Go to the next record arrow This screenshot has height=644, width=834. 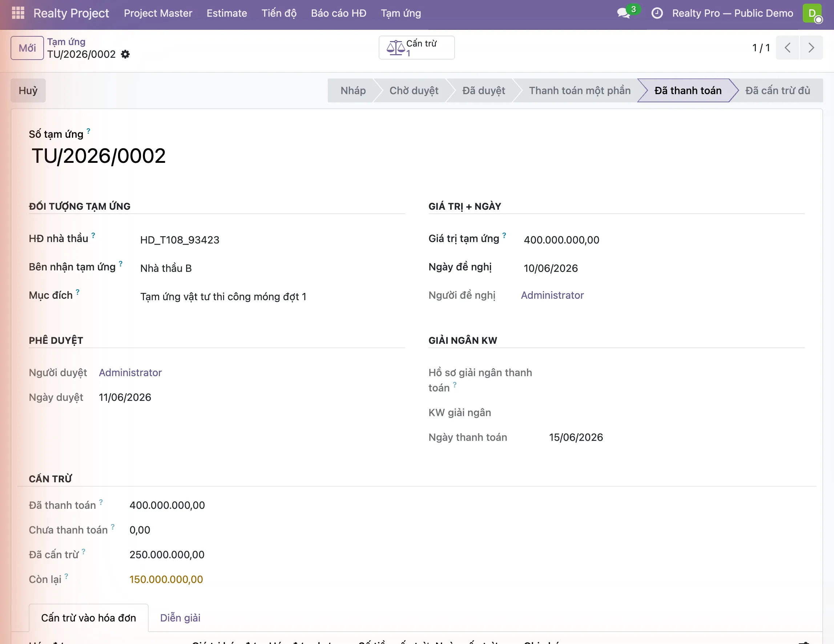click(x=811, y=48)
